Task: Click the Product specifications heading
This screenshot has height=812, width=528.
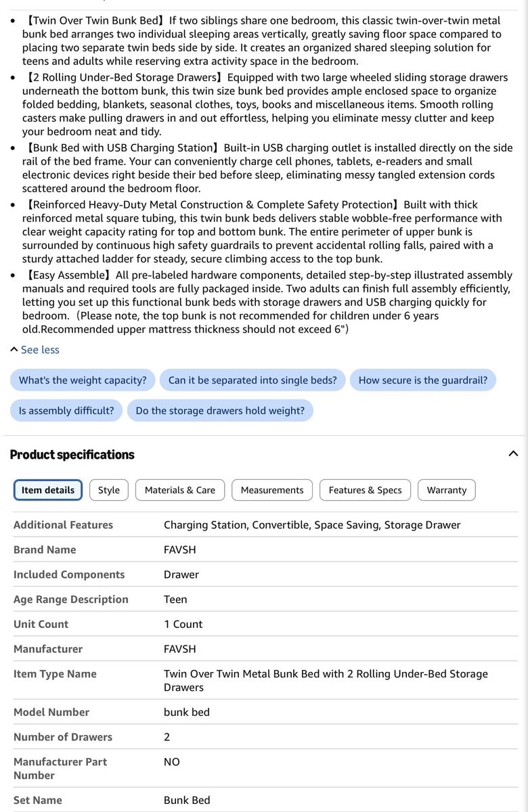Action: (x=72, y=455)
